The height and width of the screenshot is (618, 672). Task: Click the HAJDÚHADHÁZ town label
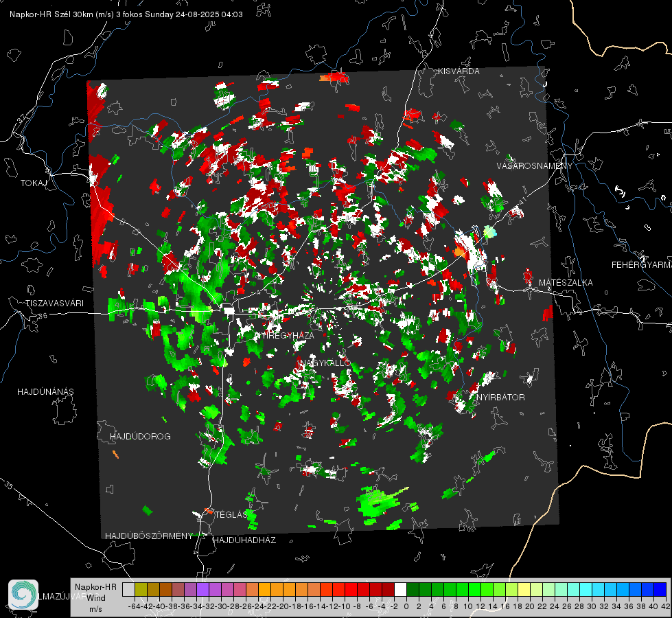tap(244, 540)
